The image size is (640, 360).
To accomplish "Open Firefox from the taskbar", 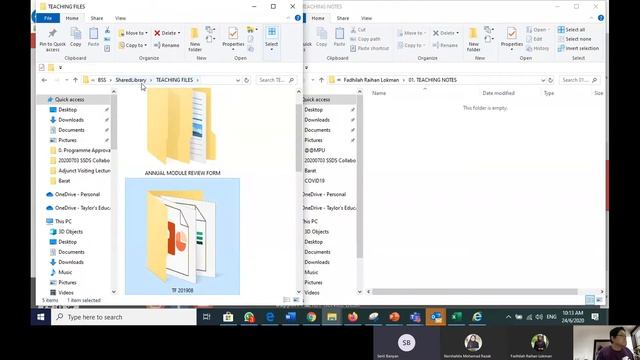I will click(353, 317).
